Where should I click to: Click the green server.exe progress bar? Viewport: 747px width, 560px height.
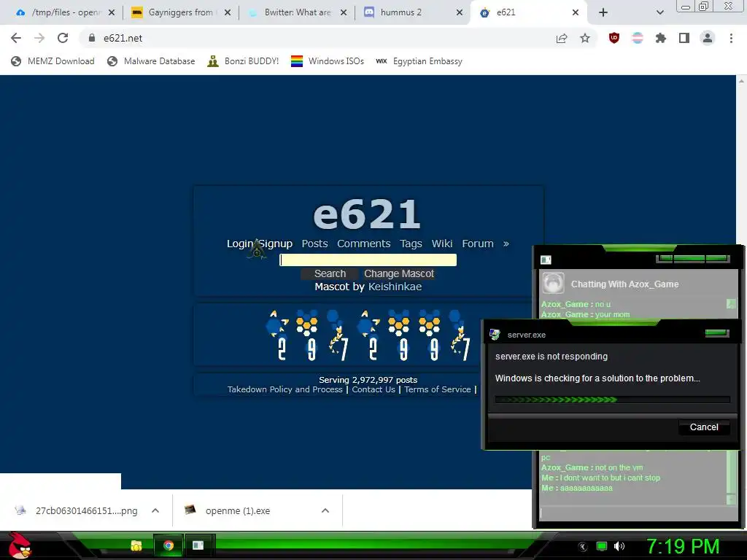[612, 400]
